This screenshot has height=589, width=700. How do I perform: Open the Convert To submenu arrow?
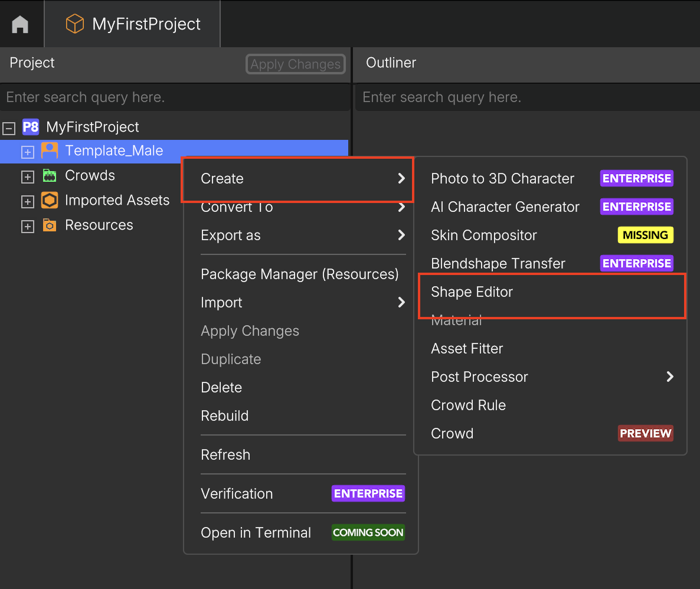401,207
